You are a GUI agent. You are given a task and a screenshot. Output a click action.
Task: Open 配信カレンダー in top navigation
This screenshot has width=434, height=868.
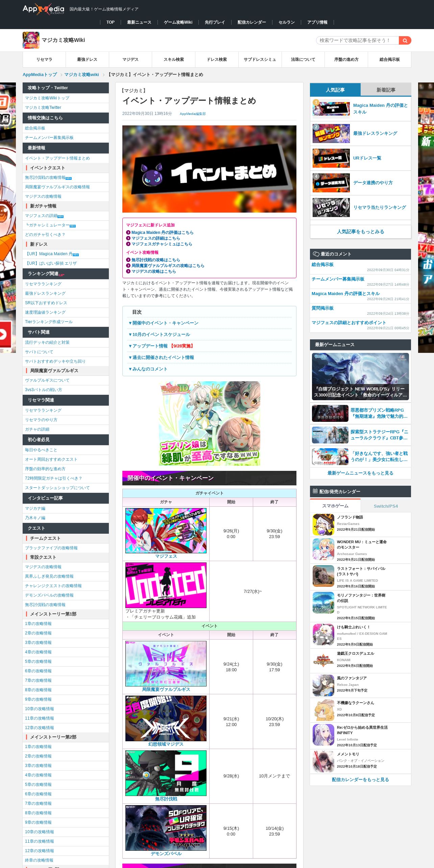pyautogui.click(x=252, y=22)
